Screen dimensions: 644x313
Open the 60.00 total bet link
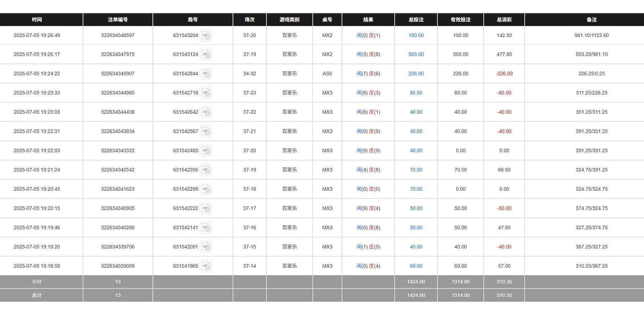point(416,266)
